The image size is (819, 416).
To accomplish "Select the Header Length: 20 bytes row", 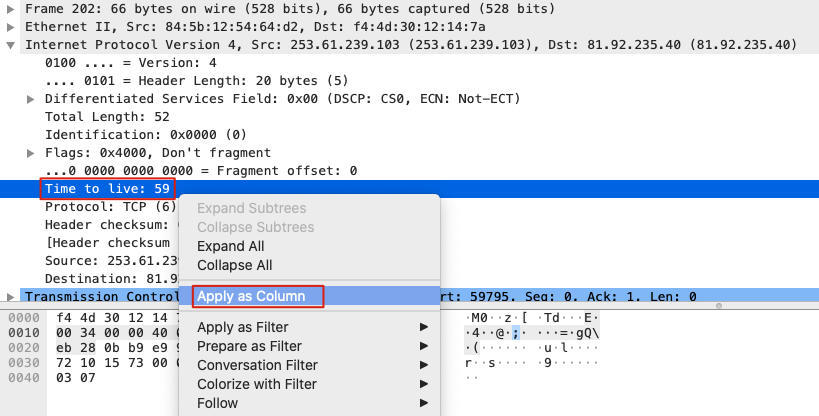I will coord(140,81).
